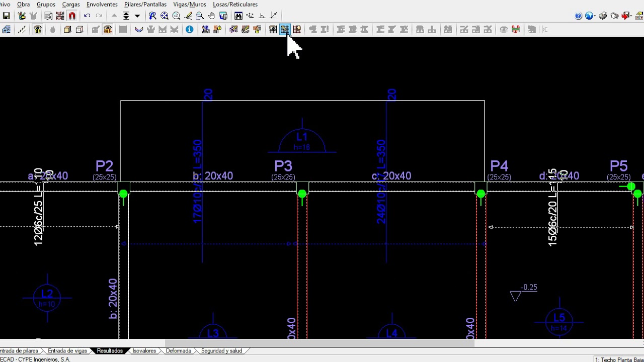Image resolution: width=644 pixels, height=362 pixels.
Task: Click the binoculars search icon
Action: (238, 16)
